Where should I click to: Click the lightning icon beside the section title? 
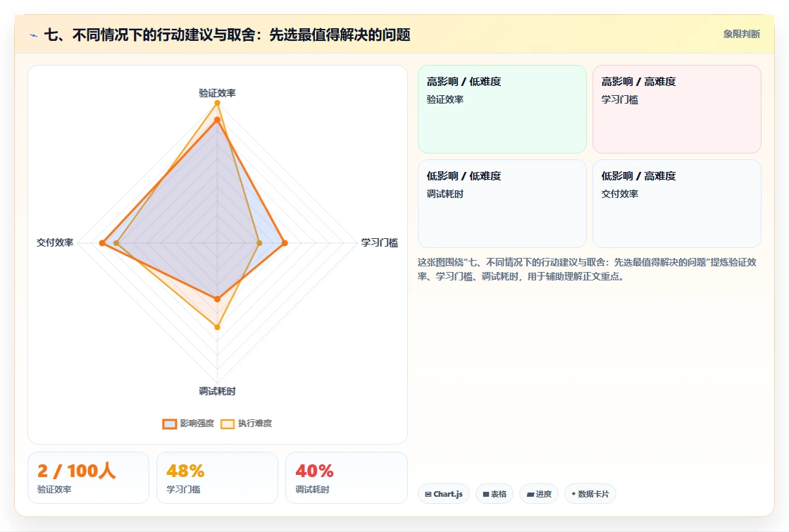pos(34,35)
